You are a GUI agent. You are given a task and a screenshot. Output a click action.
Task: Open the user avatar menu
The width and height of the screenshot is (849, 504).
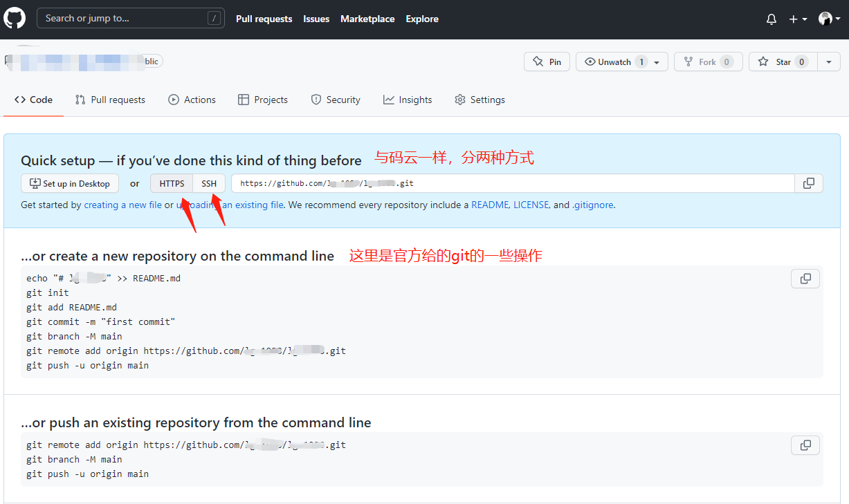click(x=829, y=19)
